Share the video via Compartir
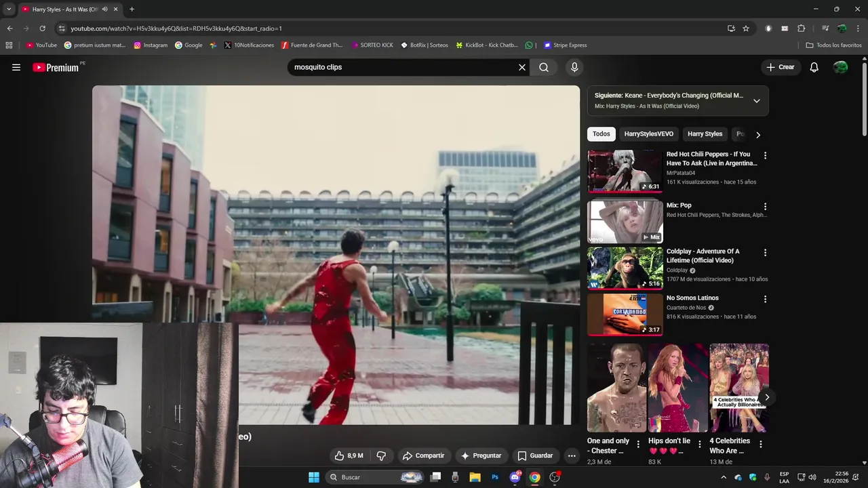This screenshot has width=868, height=488. [x=423, y=455]
